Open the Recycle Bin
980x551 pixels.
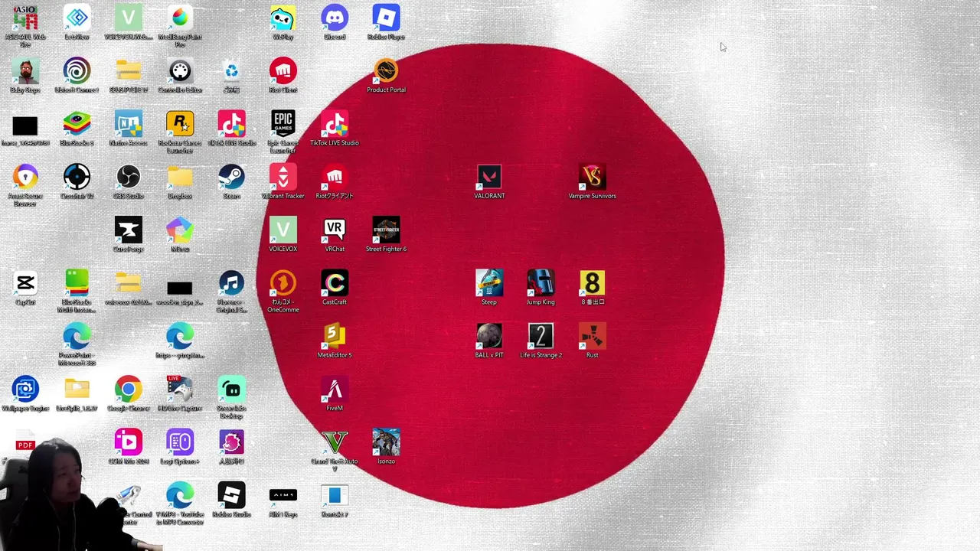(231, 71)
